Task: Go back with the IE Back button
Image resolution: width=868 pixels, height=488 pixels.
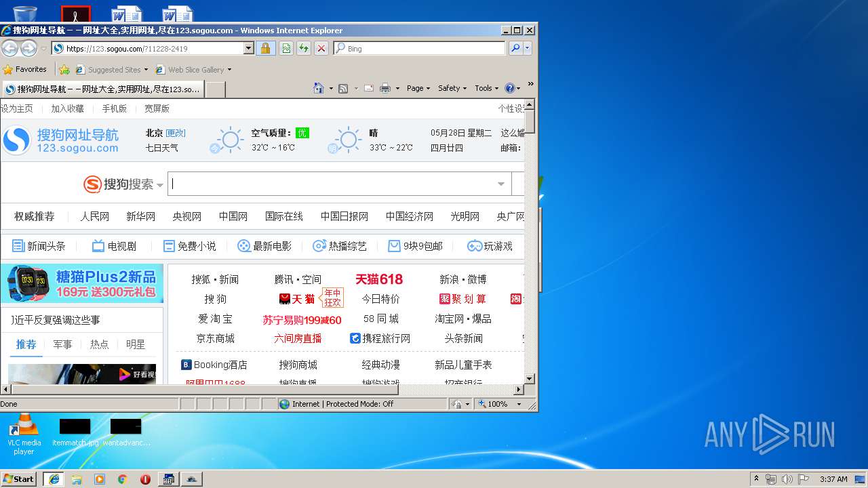Action: [9, 48]
